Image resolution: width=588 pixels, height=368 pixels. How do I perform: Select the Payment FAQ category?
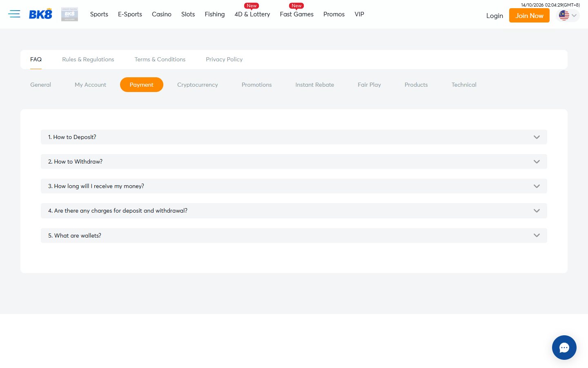coord(142,85)
